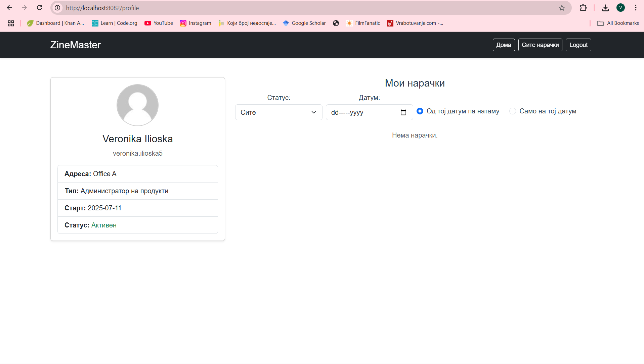Open Chrome three-dot menu

click(x=636, y=8)
